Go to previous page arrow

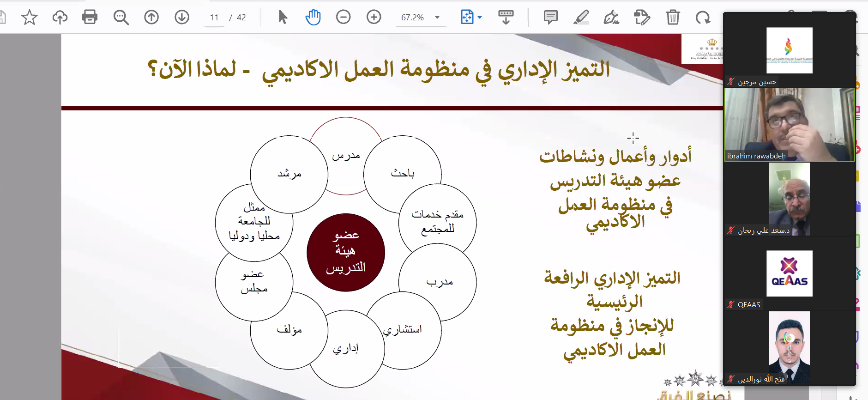click(x=151, y=18)
